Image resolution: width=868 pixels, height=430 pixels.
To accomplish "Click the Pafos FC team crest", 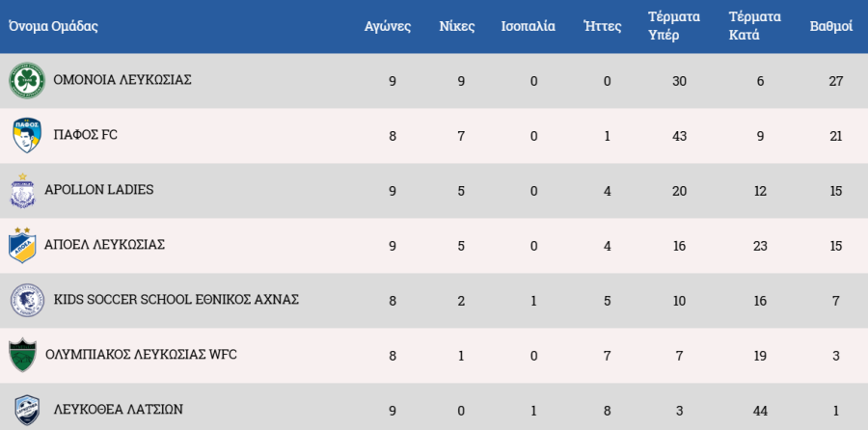I will tap(26, 136).
